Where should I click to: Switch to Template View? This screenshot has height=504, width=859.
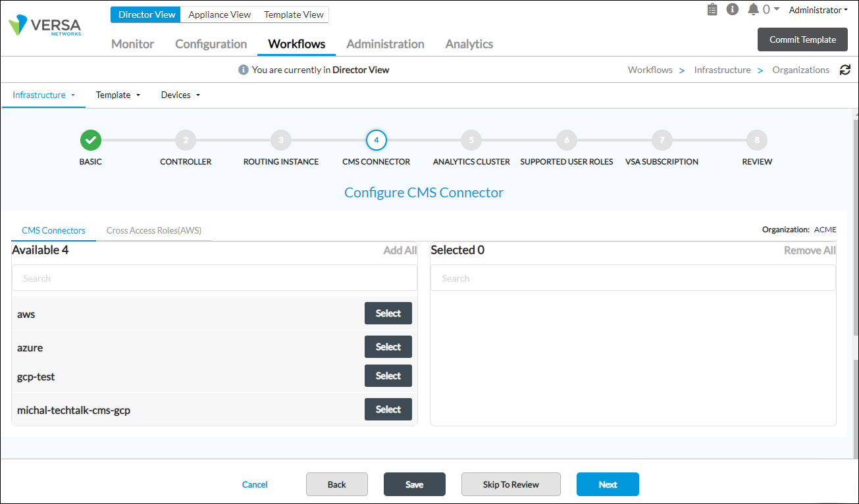point(293,14)
